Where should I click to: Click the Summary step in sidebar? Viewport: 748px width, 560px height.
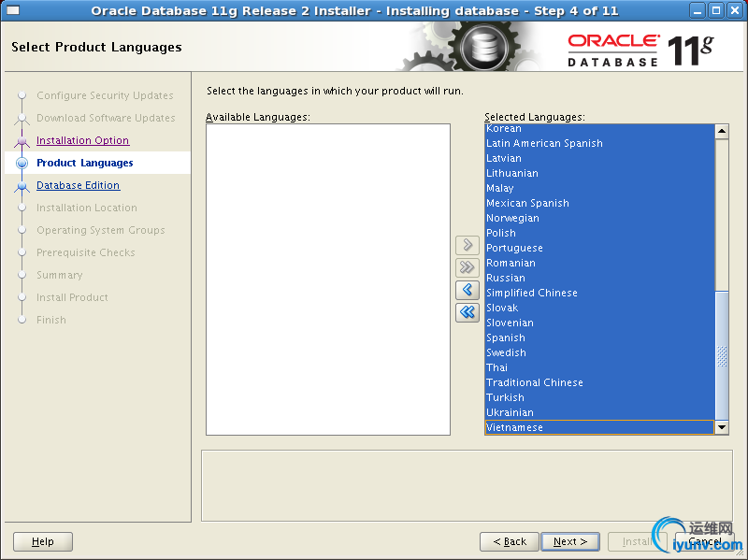60,275
